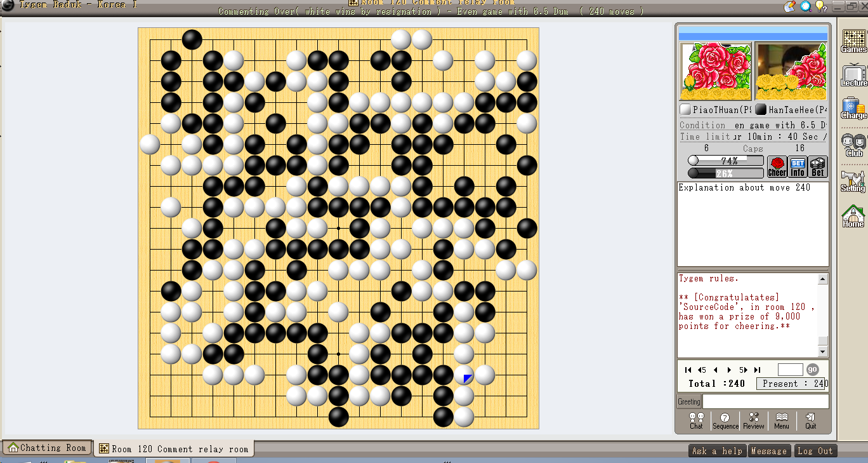Switch to the Chatting Room tab
The width and height of the screenshot is (868, 463).
click(47, 448)
